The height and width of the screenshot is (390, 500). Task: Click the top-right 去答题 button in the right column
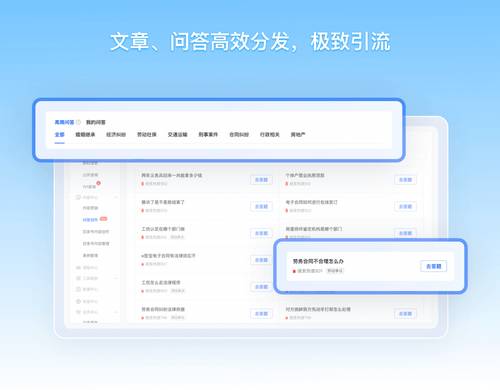click(x=405, y=180)
